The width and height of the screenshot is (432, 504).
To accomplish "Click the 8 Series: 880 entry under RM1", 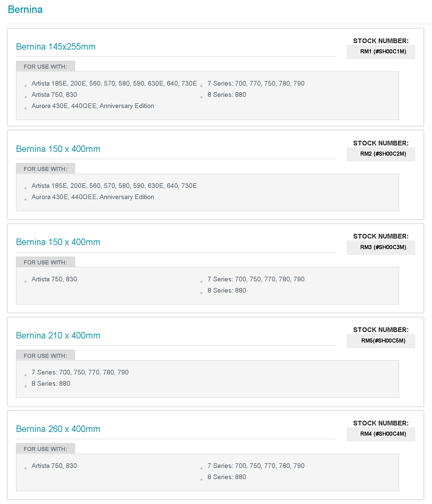I will click(x=227, y=95).
